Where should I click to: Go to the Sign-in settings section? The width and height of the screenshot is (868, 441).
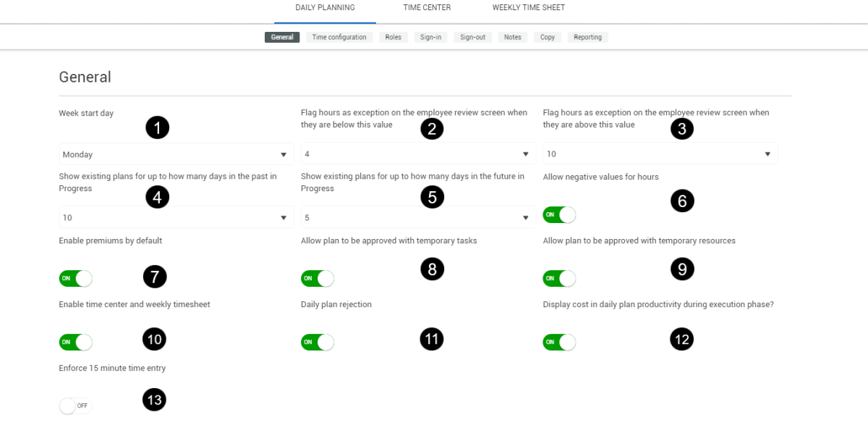[x=431, y=38]
